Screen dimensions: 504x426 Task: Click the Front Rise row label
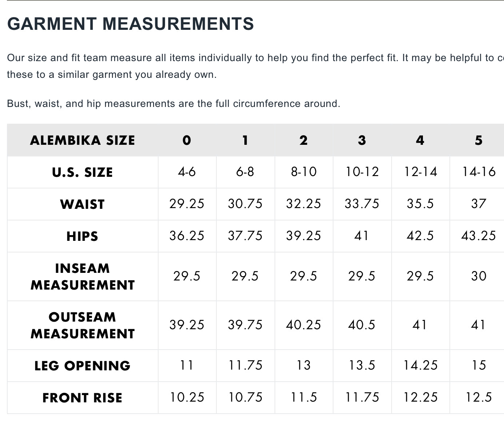[83, 398]
